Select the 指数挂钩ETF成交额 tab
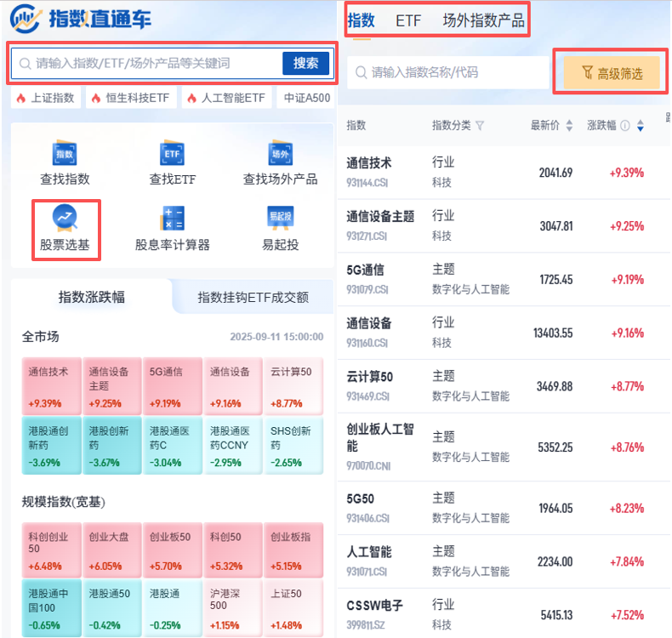The image size is (672, 638). click(x=253, y=297)
